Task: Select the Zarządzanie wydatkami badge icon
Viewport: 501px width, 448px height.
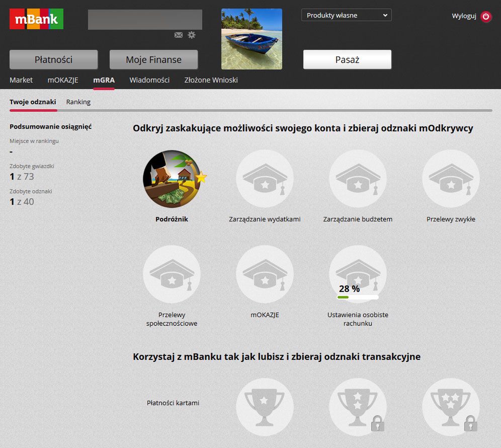Action: 265,179
